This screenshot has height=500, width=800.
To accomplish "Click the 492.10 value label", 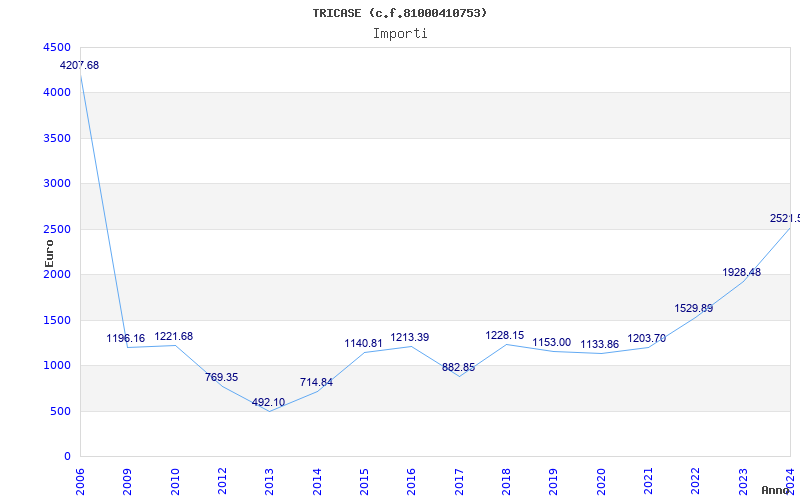I will [x=268, y=402].
